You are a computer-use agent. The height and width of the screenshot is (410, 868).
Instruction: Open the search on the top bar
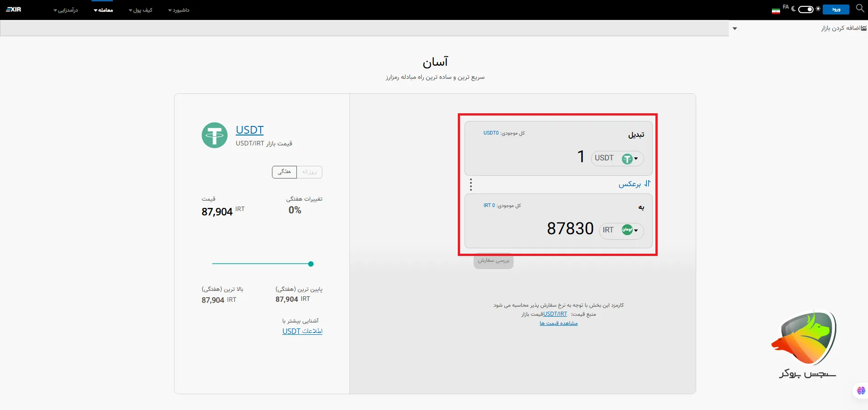click(x=860, y=9)
